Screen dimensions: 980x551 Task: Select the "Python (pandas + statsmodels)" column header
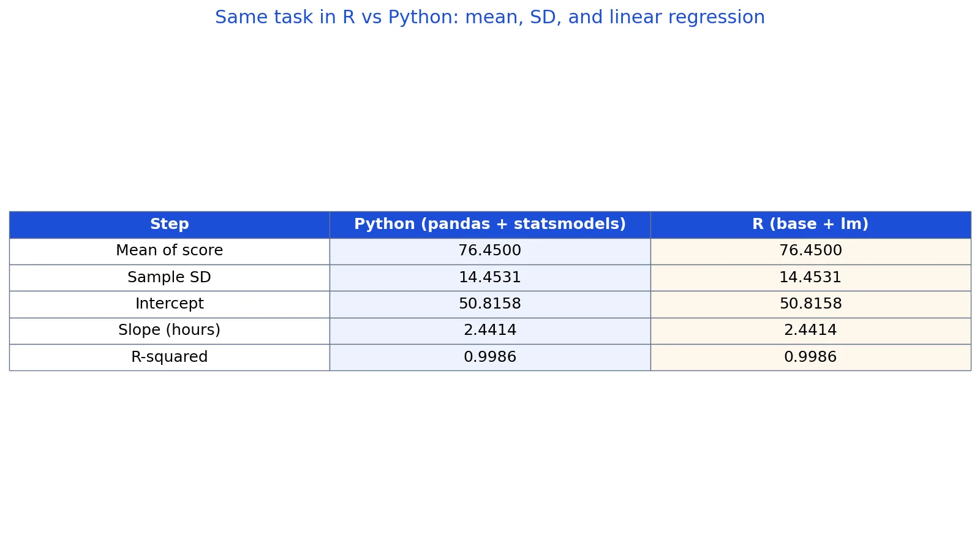click(490, 225)
